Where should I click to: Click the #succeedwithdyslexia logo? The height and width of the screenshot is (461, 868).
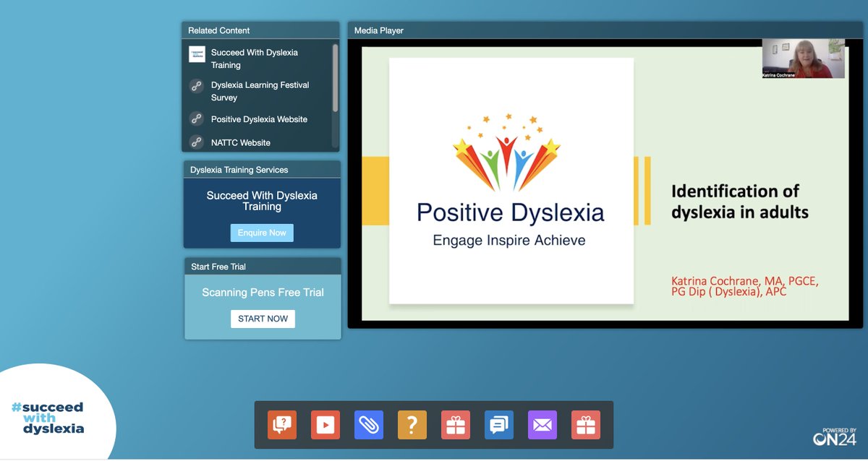pos(48,418)
